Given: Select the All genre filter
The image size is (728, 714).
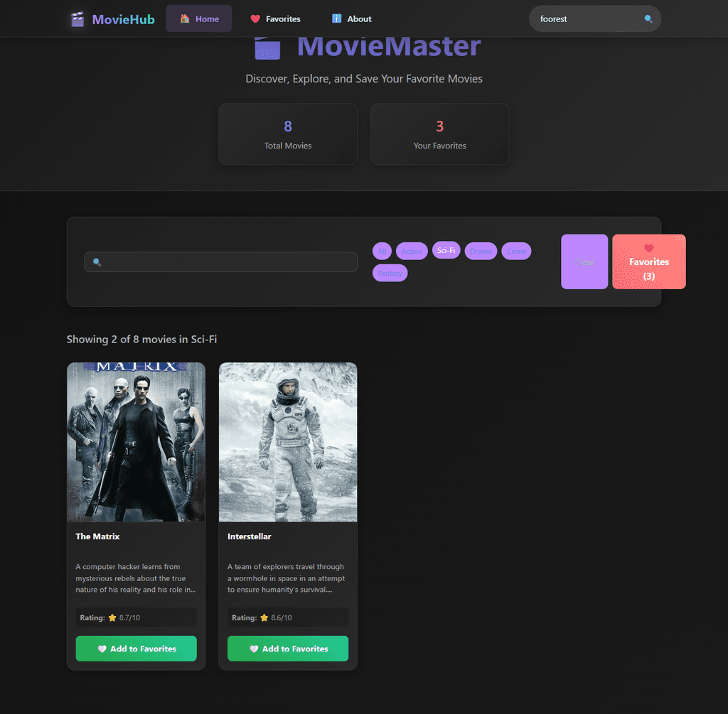Looking at the screenshot, I should (x=382, y=251).
